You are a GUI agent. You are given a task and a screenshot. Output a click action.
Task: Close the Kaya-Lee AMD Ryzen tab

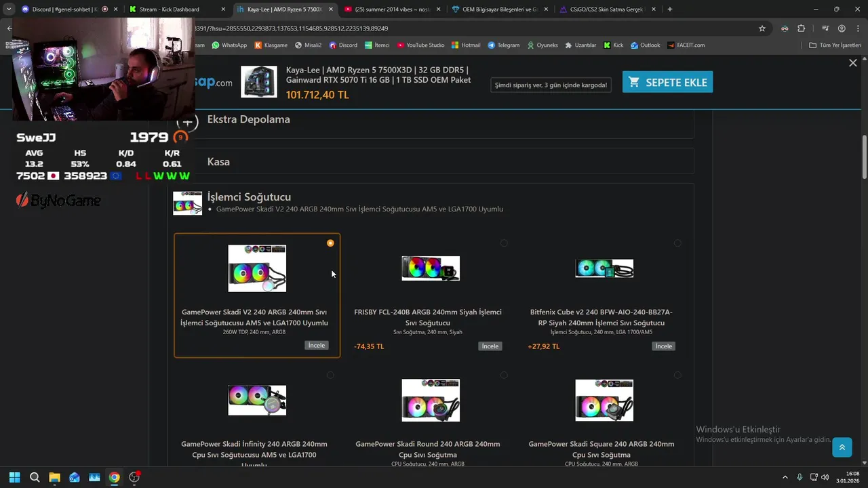[x=331, y=9]
